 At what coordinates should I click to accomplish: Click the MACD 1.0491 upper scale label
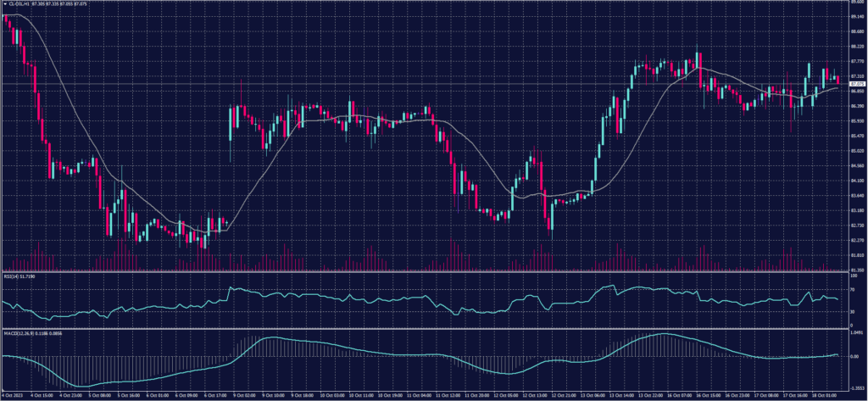click(856, 333)
